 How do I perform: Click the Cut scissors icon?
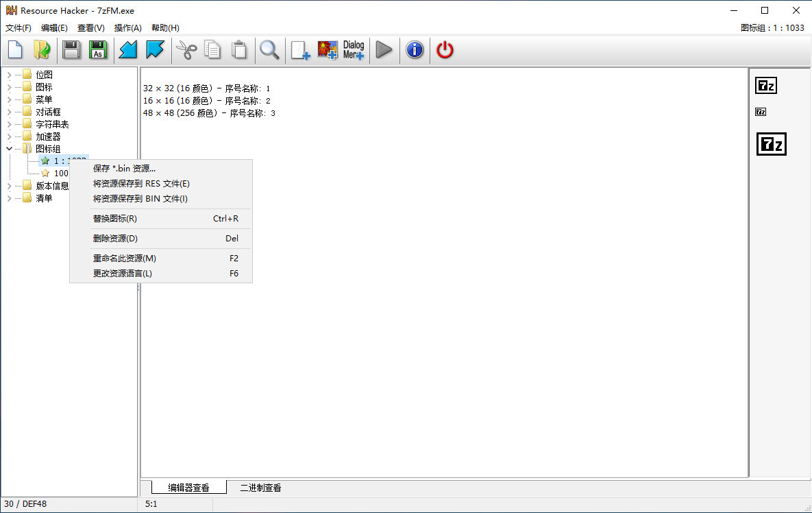tap(186, 50)
